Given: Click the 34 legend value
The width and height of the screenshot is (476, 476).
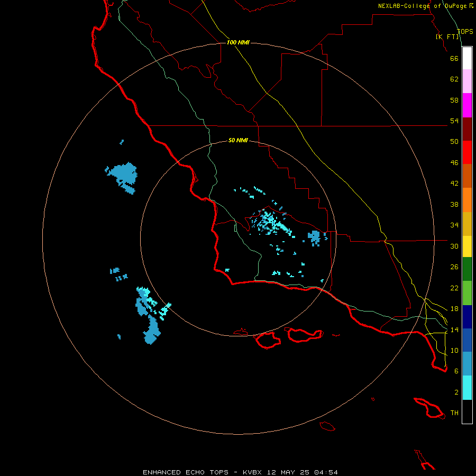Looking at the screenshot, I should pos(454,225).
